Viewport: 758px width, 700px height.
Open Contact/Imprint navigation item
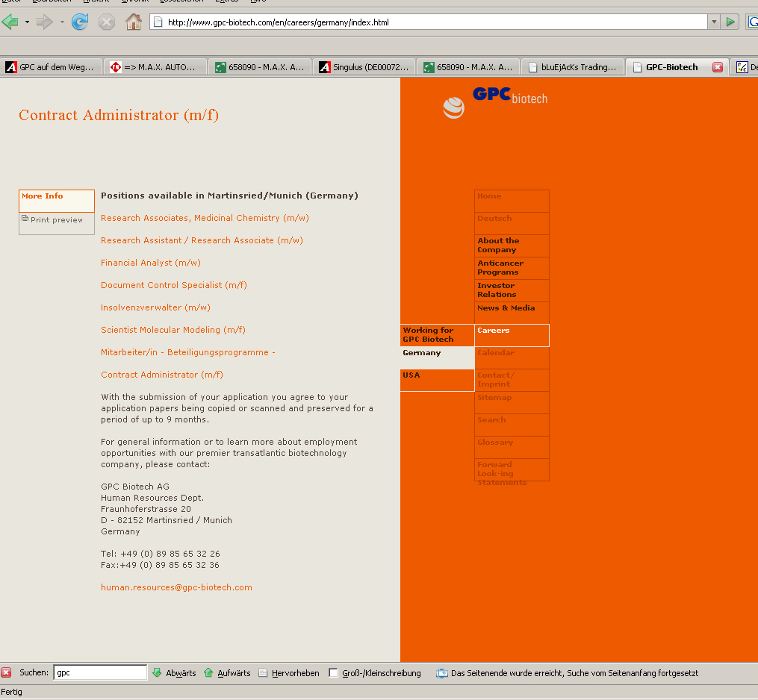[x=512, y=380]
